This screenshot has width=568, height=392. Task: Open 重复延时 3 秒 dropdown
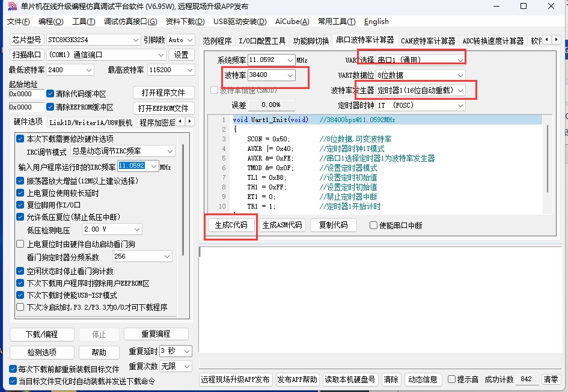point(176,351)
